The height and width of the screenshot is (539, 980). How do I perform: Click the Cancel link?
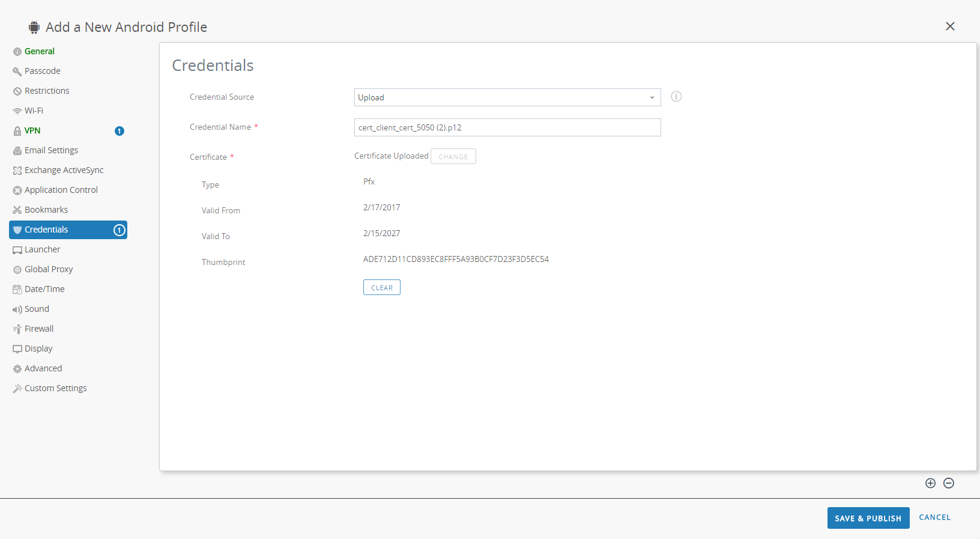point(934,517)
